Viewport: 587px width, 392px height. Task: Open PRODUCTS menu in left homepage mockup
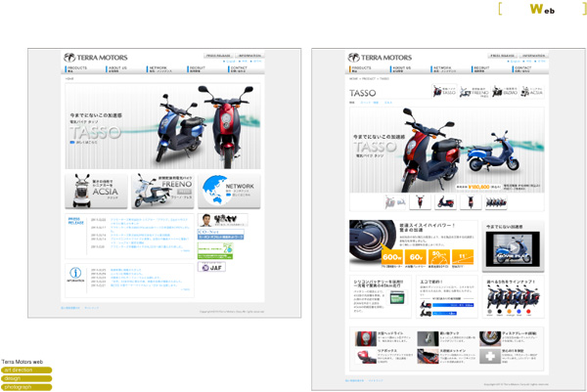coord(77,68)
